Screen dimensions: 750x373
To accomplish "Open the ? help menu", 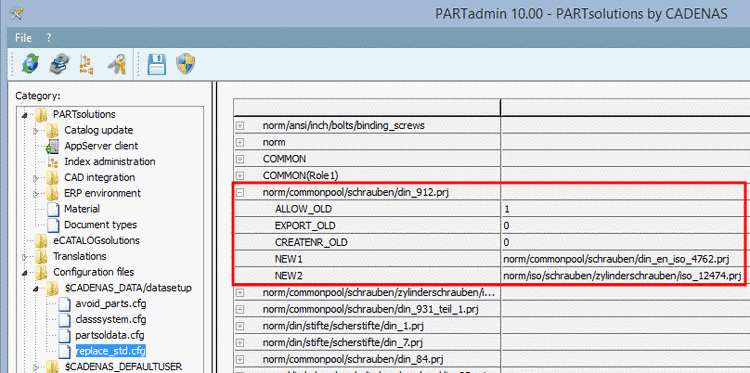I will (49, 38).
